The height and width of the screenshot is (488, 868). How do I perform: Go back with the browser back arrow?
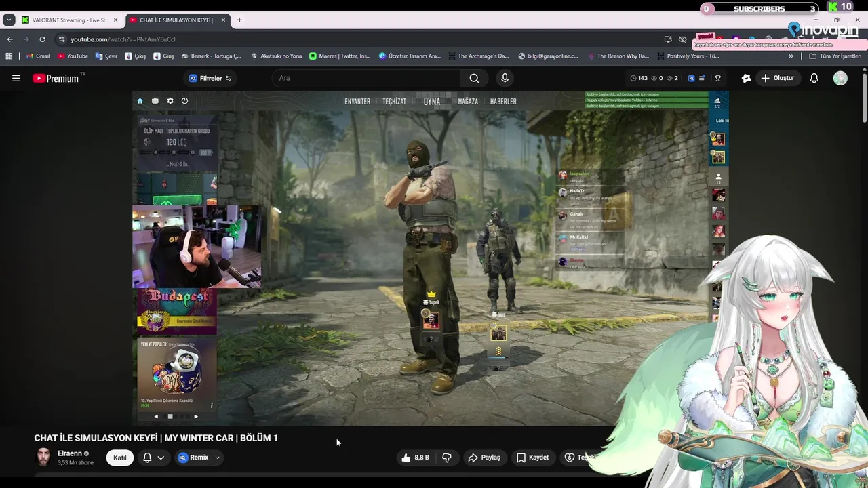point(9,39)
